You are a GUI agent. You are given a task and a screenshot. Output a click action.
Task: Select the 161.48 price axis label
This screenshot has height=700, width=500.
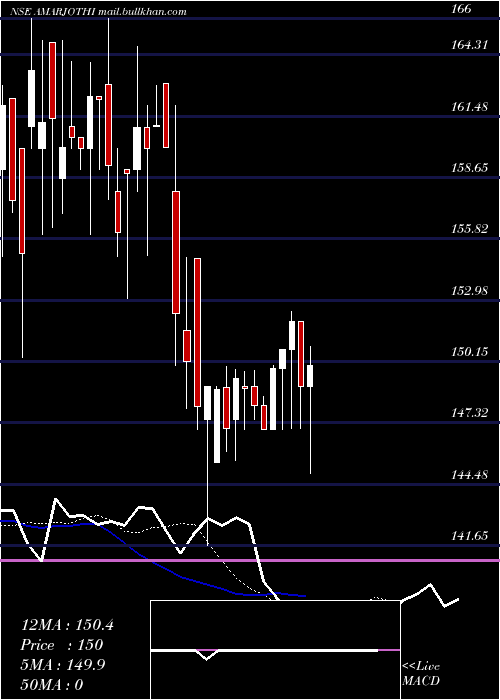click(468, 107)
